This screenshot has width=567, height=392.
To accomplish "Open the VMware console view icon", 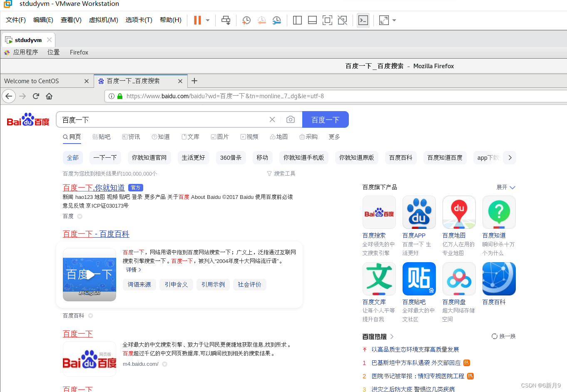I will tap(363, 20).
